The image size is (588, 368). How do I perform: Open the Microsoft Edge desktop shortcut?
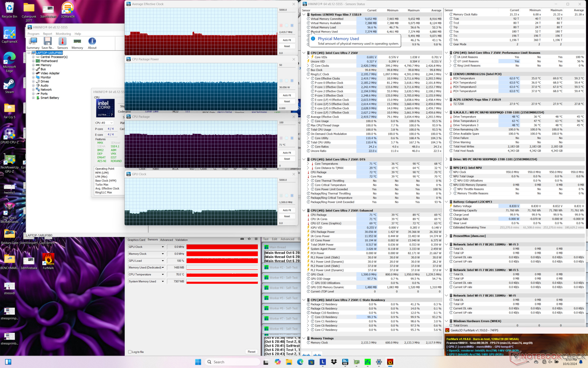[9, 62]
